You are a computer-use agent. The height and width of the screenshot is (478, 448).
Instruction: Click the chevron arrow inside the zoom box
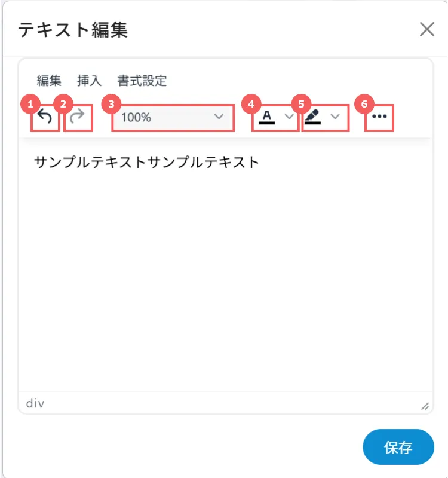(219, 117)
